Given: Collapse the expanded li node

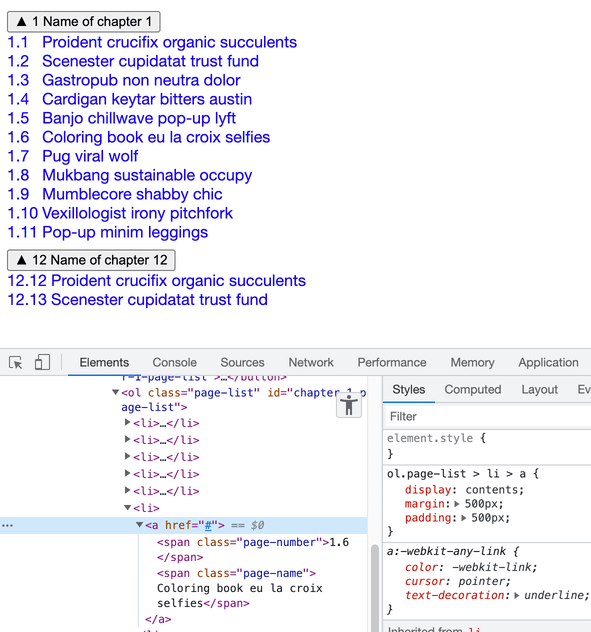Looking at the screenshot, I should tap(127, 507).
